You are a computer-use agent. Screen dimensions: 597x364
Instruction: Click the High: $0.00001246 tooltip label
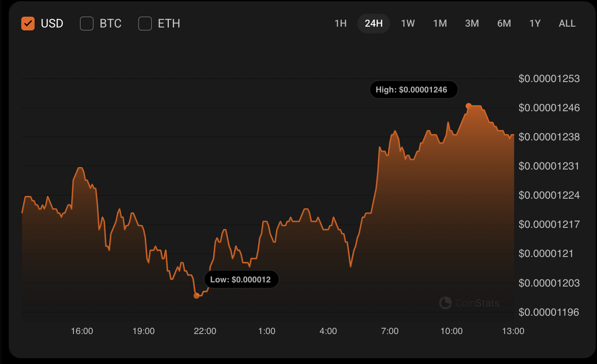point(414,90)
